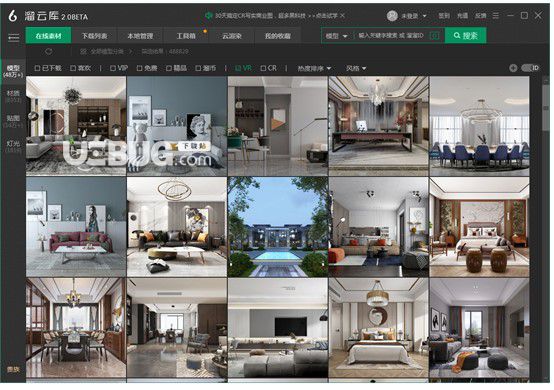This screenshot has width=554, height=390.
Task: Toggle the ID display switch
Action: [x=530, y=68]
